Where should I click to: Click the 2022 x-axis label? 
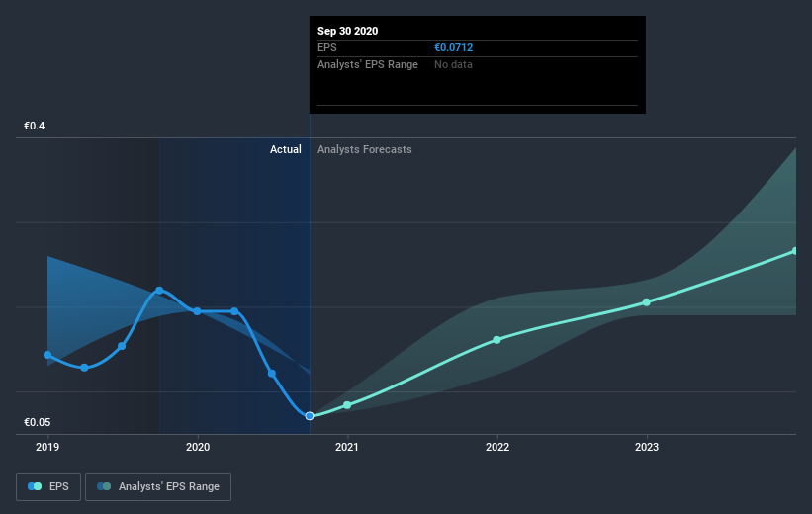497,447
